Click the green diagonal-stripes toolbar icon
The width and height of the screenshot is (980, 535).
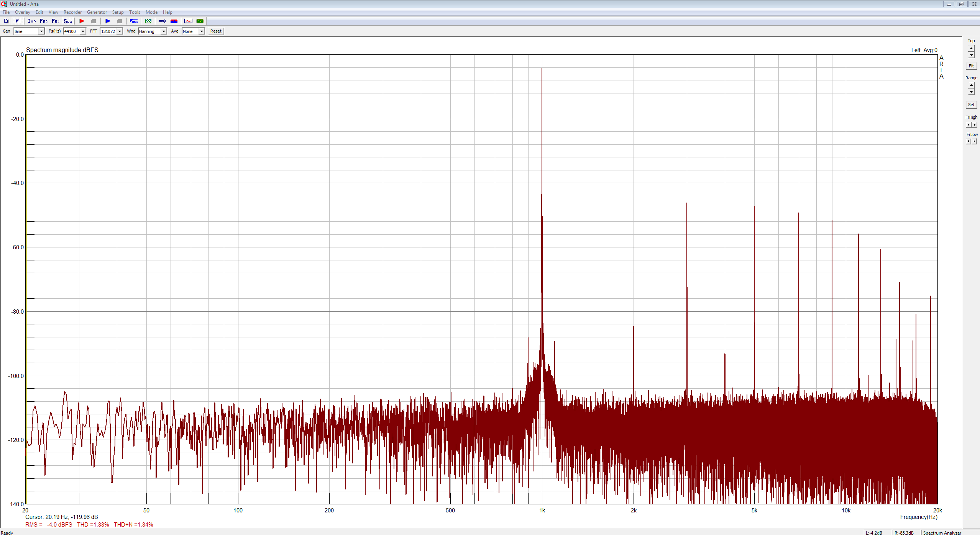pyautogui.click(x=148, y=21)
